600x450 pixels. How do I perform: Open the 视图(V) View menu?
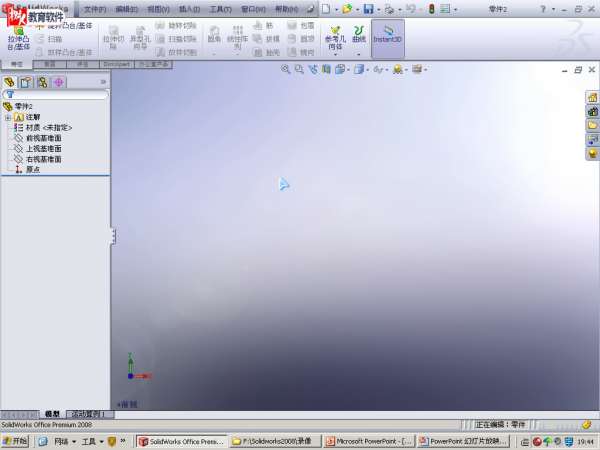click(x=158, y=9)
